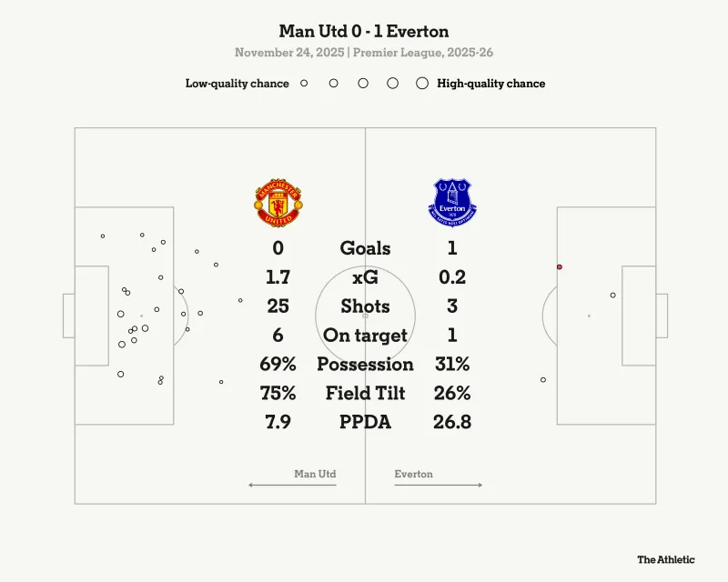Click the "High-quality chance" legend label
The image size is (728, 582).
pyautogui.click(x=491, y=84)
